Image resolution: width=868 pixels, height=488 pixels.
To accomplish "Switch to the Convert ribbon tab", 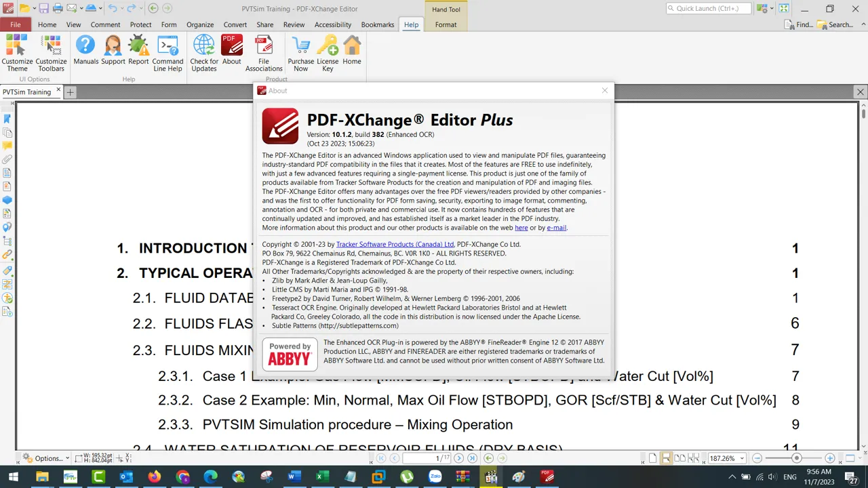I will (235, 24).
